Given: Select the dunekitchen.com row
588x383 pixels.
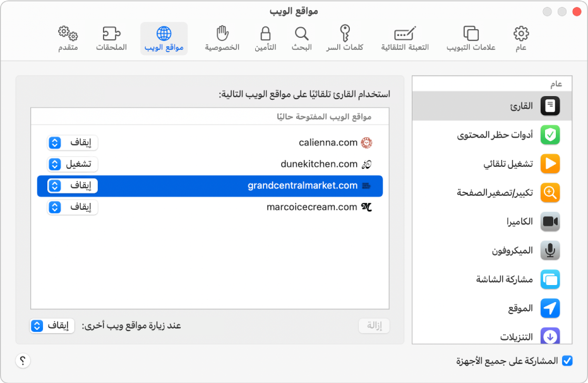Looking at the screenshot, I should click(210, 164).
